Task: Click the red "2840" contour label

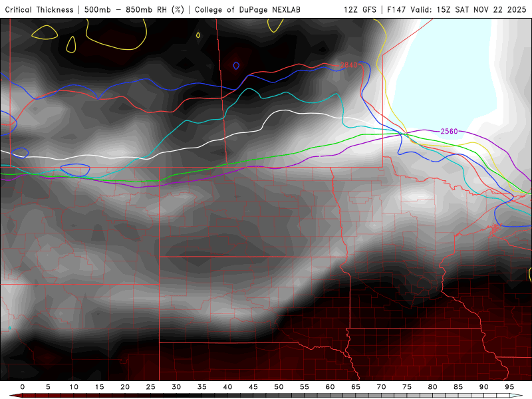Action: (348, 65)
